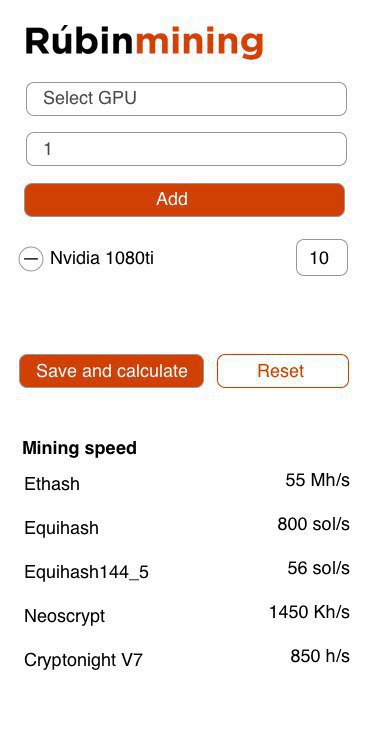
Task: Click the Rúbinmining logo
Action: point(144,41)
